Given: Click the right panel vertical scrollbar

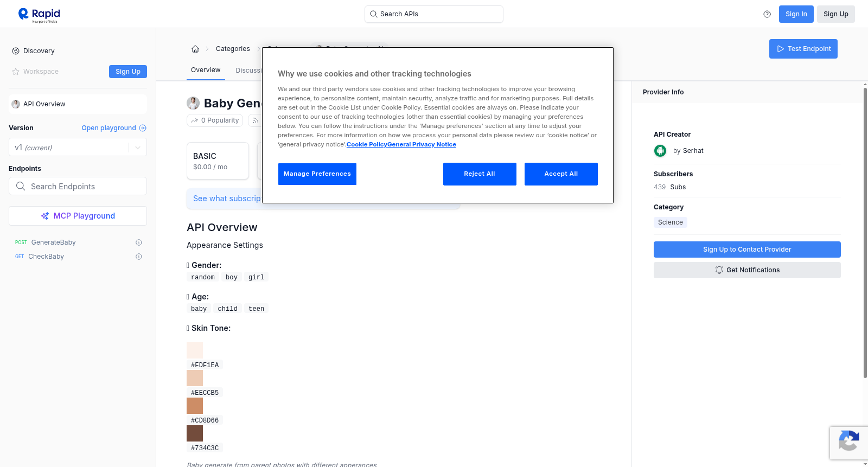Looking at the screenshot, I should 865,233.
